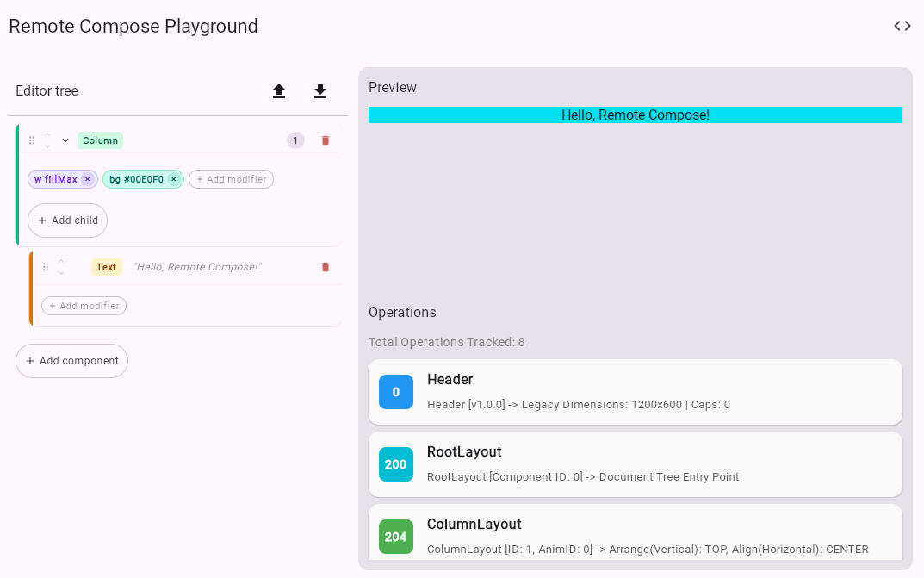The image size is (924, 578).
Task: Remove the bg #00E0F0 modifier
Action: coord(173,179)
